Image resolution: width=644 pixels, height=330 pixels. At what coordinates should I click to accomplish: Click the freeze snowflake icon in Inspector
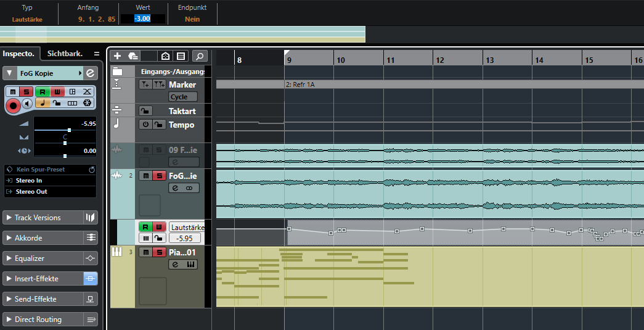pyautogui.click(x=87, y=104)
